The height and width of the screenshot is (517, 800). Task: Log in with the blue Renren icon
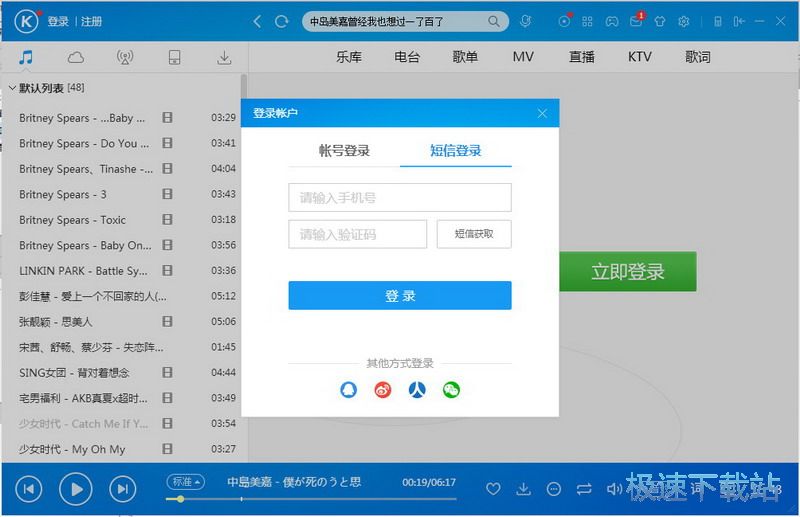417,390
